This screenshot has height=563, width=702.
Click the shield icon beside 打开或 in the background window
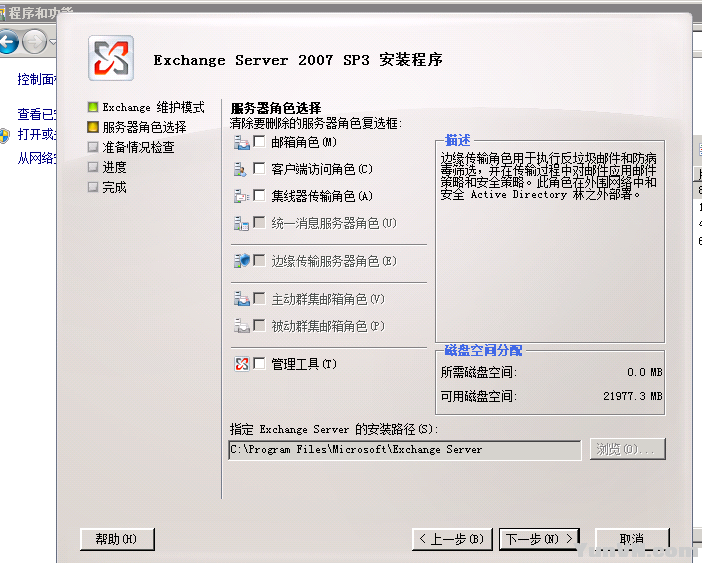click(x=4, y=136)
